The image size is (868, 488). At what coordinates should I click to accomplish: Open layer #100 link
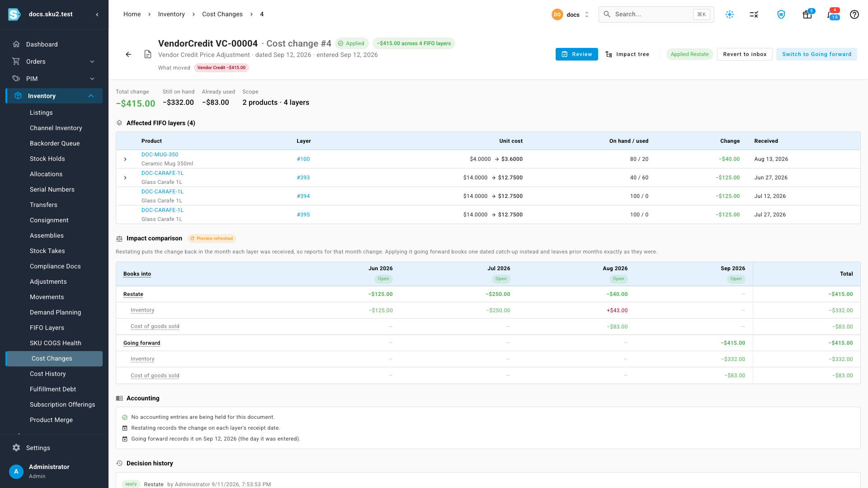tap(303, 159)
